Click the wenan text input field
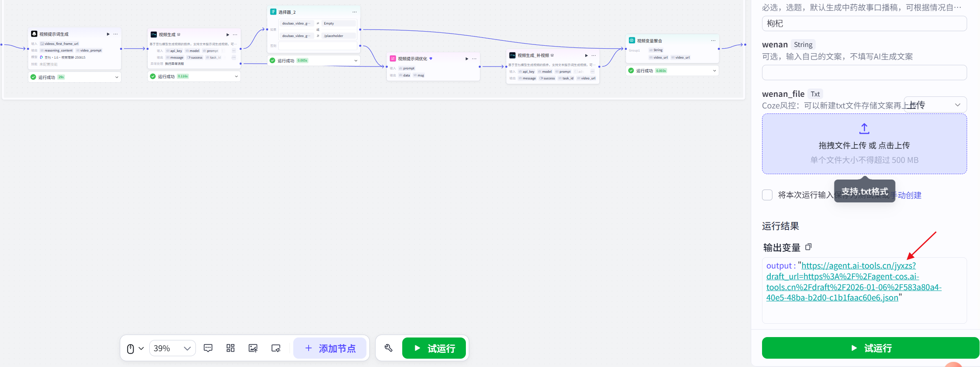This screenshot has height=367, width=980. tap(864, 73)
